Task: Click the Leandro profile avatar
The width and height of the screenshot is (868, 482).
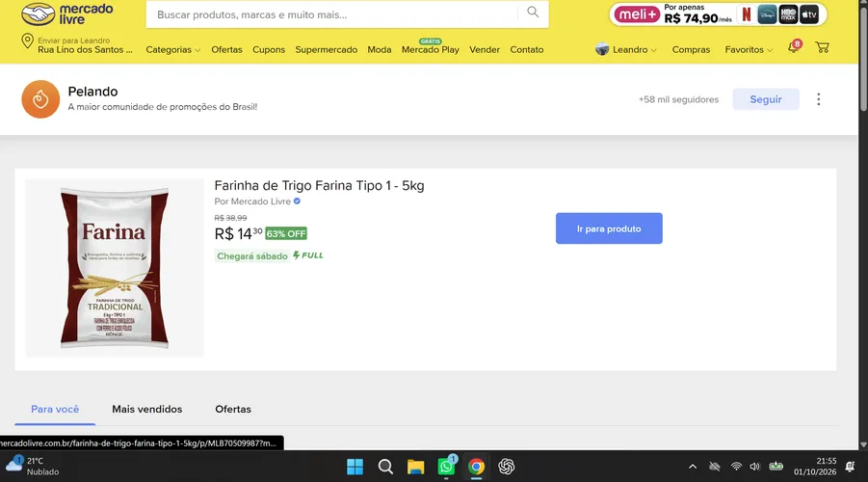Action: point(602,49)
